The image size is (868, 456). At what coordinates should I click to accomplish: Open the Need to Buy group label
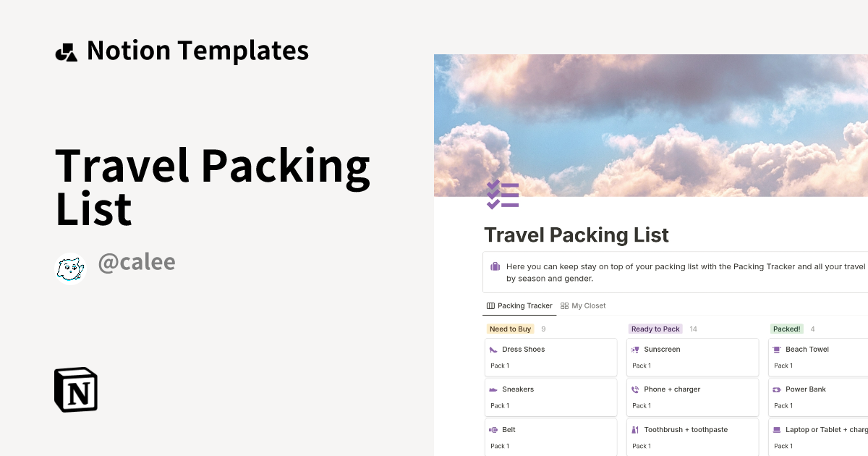pos(510,329)
